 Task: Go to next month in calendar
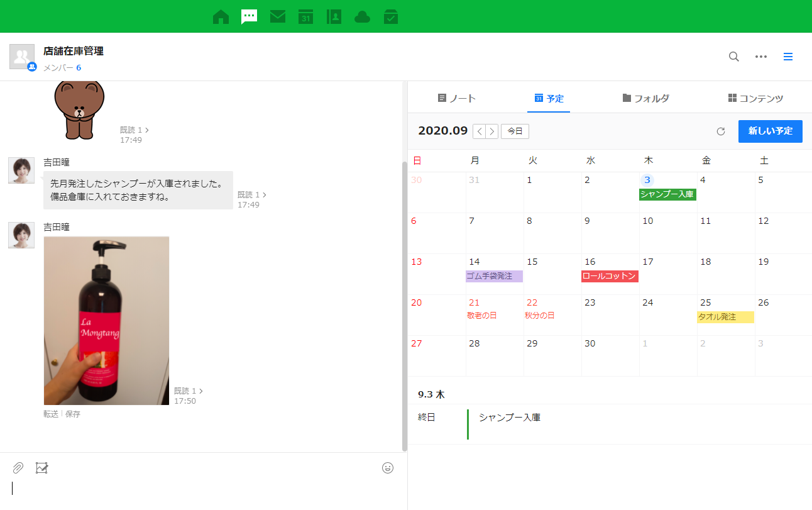(x=492, y=131)
